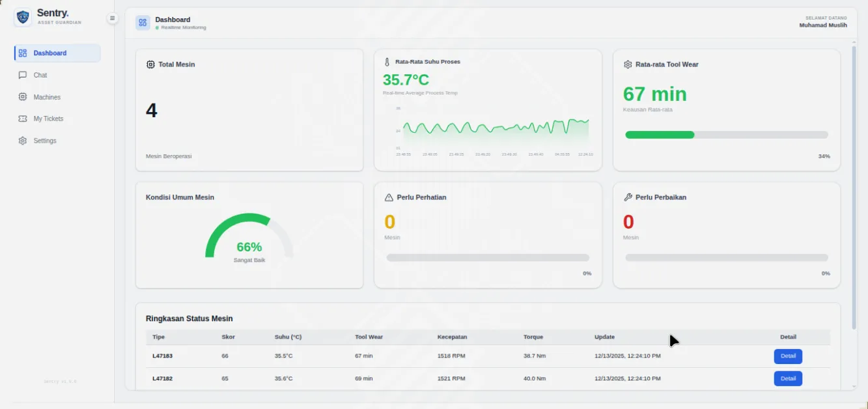Open My Tickets in sidebar
Screen dimensions: 868x409
pos(48,119)
